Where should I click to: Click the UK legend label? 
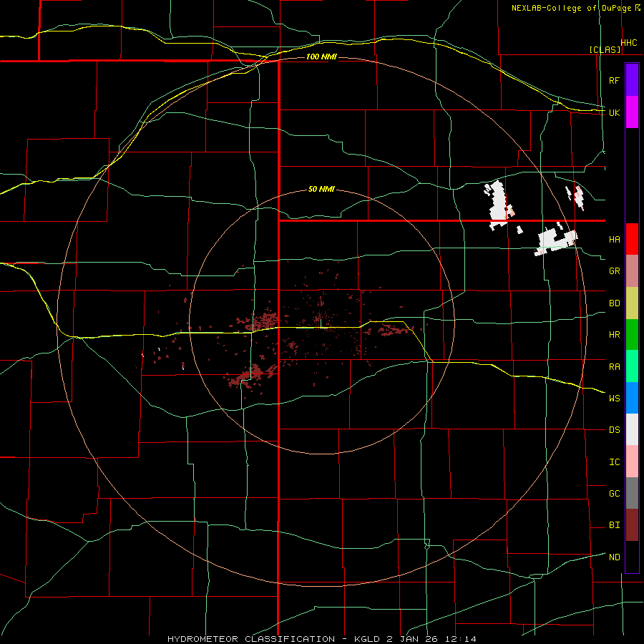(x=614, y=112)
